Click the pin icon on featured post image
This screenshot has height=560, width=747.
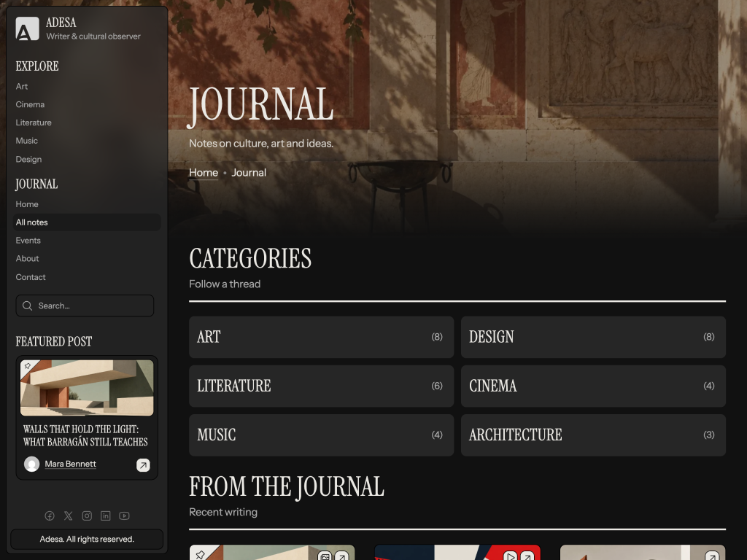28,366
